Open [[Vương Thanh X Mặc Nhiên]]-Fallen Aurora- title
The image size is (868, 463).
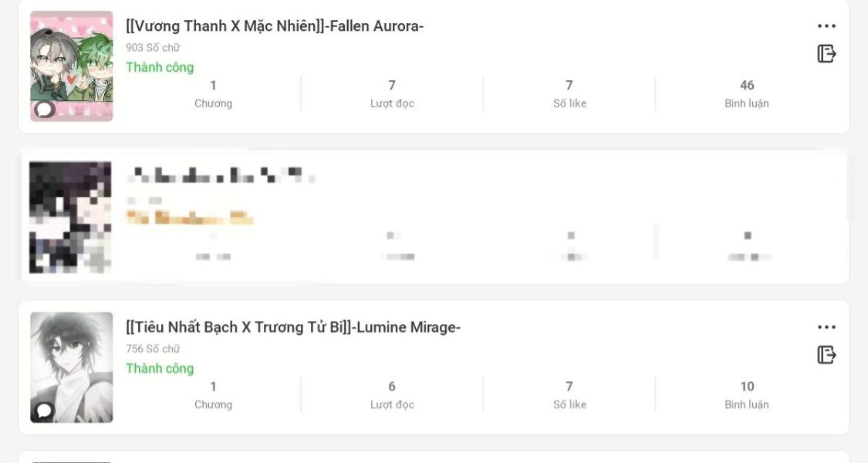(x=275, y=26)
